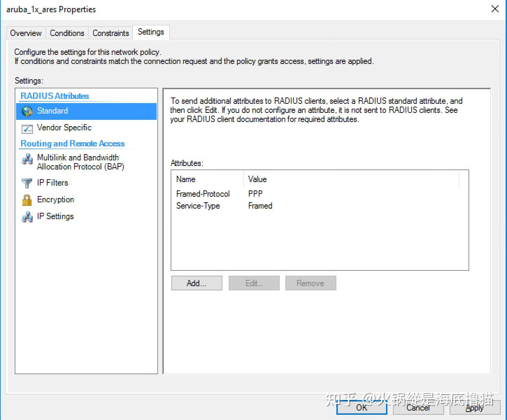Switch to the Overview tab

pyautogui.click(x=26, y=33)
